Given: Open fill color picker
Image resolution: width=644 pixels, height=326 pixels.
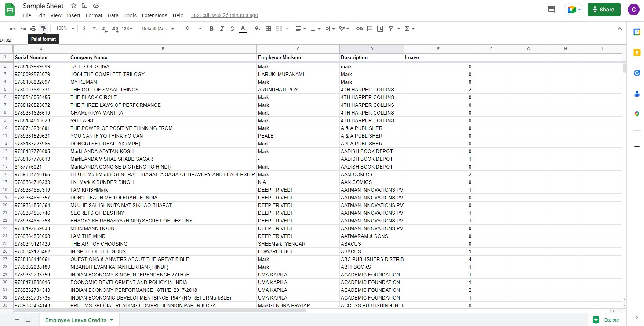Looking at the screenshot, I should 257,29.
